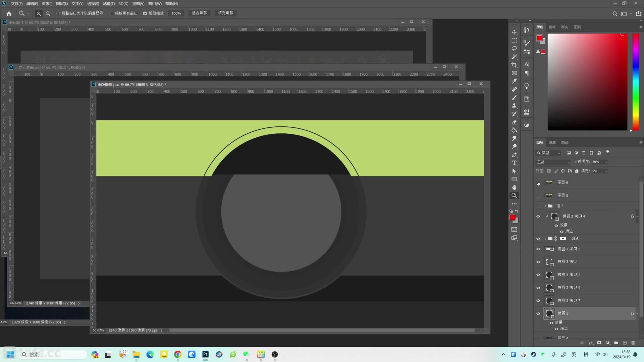Select the Pen tool
Image resolution: width=644 pixels, height=362 pixels.
[514, 155]
